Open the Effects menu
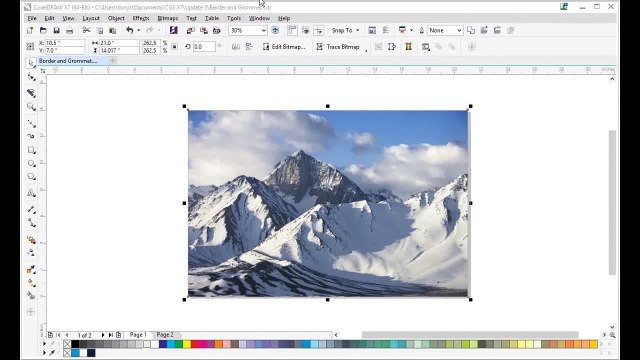This screenshot has height=360, width=640. pos(141,18)
